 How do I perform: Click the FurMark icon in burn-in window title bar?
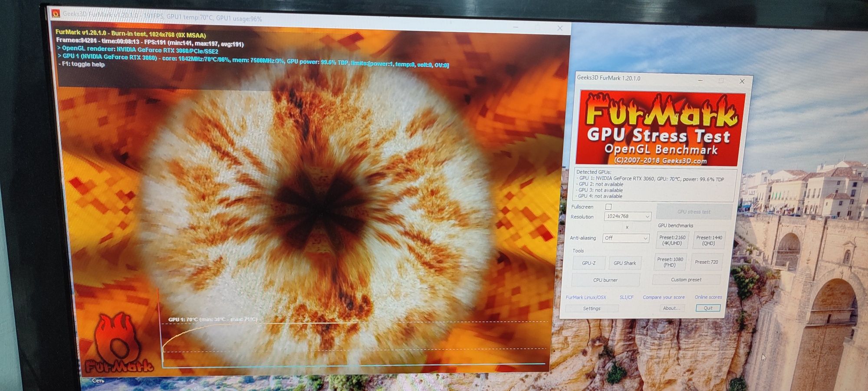tap(56, 13)
